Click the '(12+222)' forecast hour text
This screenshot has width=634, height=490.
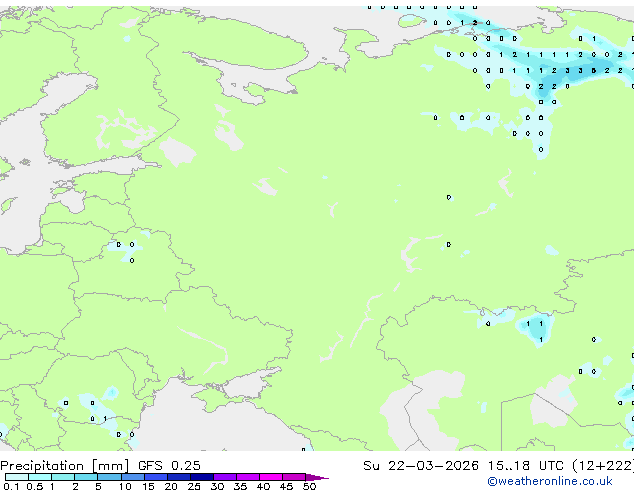click(x=603, y=466)
